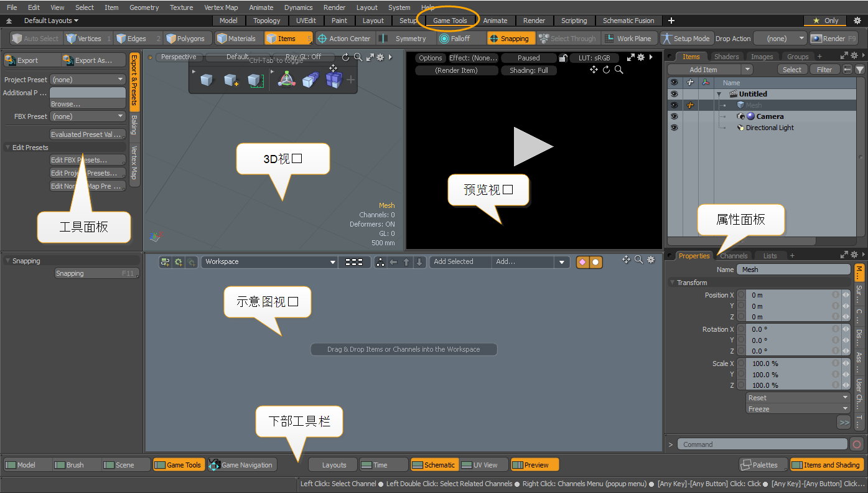The image size is (868, 493).
Task: Open Action Center tool
Action: tap(343, 39)
